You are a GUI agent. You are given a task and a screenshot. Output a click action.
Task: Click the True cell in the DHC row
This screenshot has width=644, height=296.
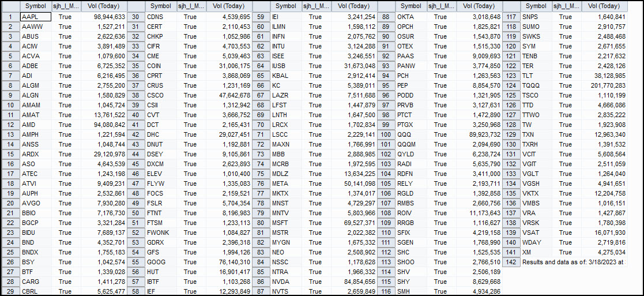point(191,134)
